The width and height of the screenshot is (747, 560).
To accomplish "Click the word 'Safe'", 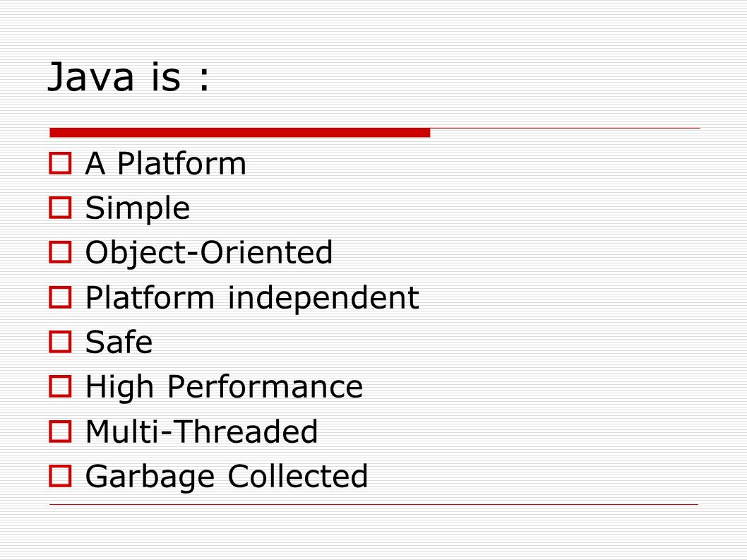I will 119,342.
